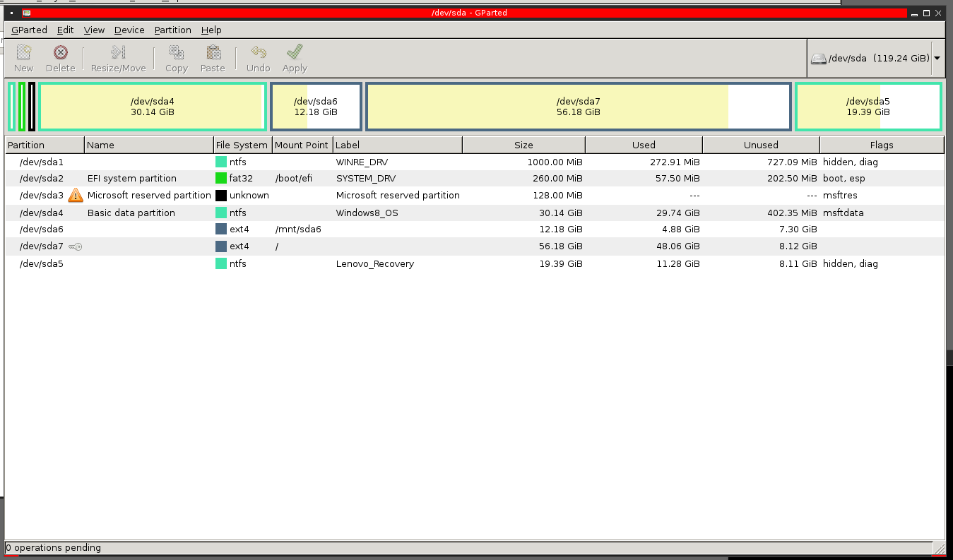Click the key lock icon on /dev/sda7 row
Screen dimensions: 953x560
76,246
